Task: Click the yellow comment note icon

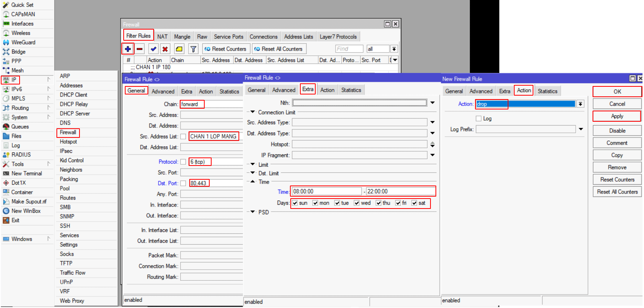Action: [179, 49]
